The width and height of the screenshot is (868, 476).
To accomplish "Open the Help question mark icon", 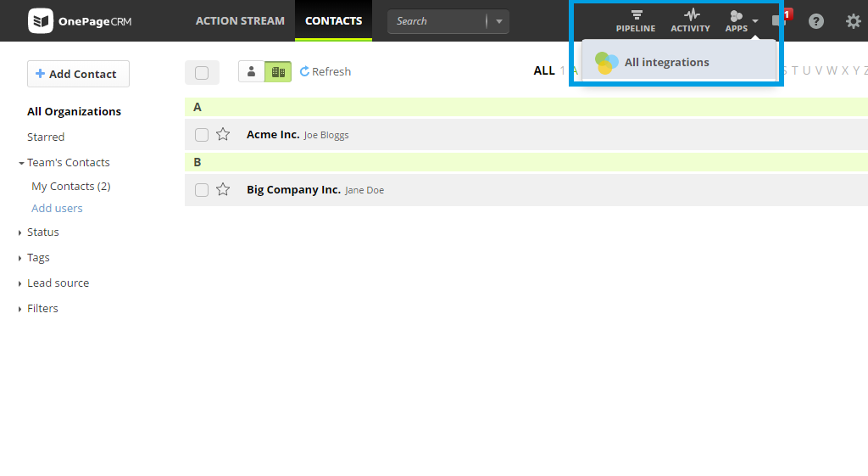I will (815, 21).
